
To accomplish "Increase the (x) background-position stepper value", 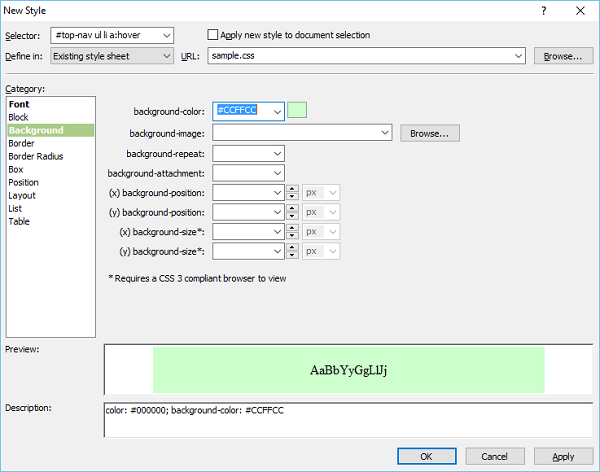I will point(292,189).
